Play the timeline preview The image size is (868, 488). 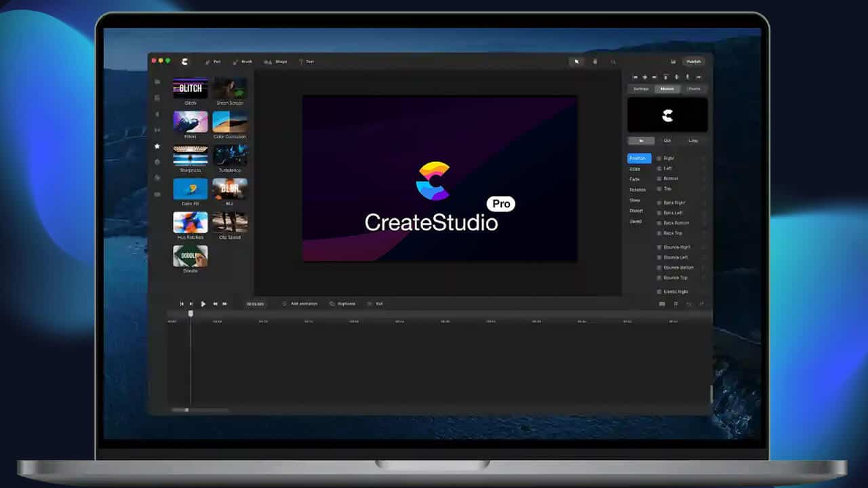pos(203,304)
